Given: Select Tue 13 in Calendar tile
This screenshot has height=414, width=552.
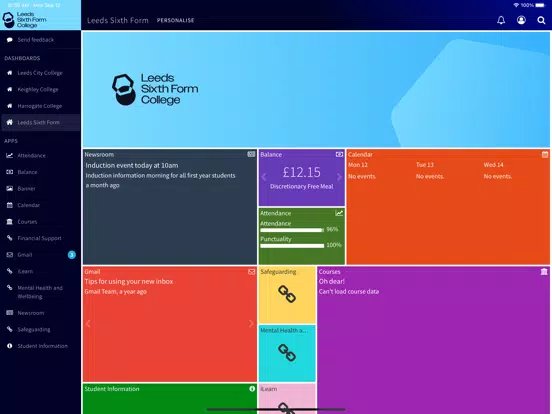Looking at the screenshot, I should coord(425,165).
